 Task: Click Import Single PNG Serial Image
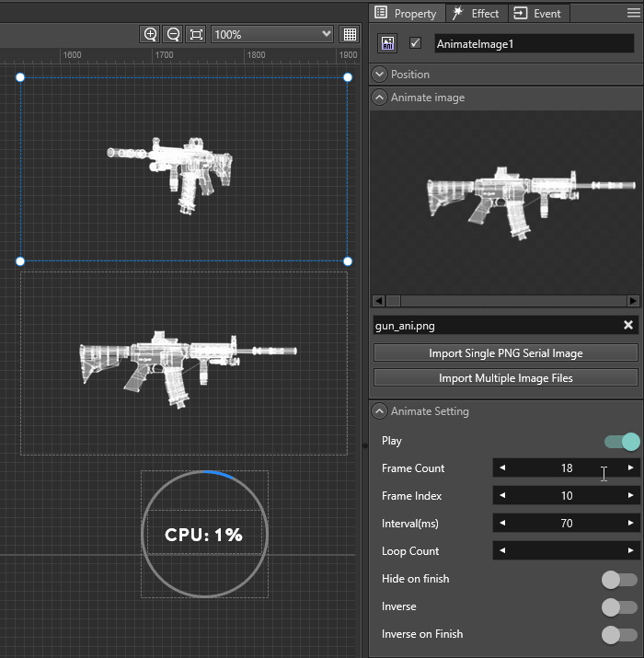[505, 353]
